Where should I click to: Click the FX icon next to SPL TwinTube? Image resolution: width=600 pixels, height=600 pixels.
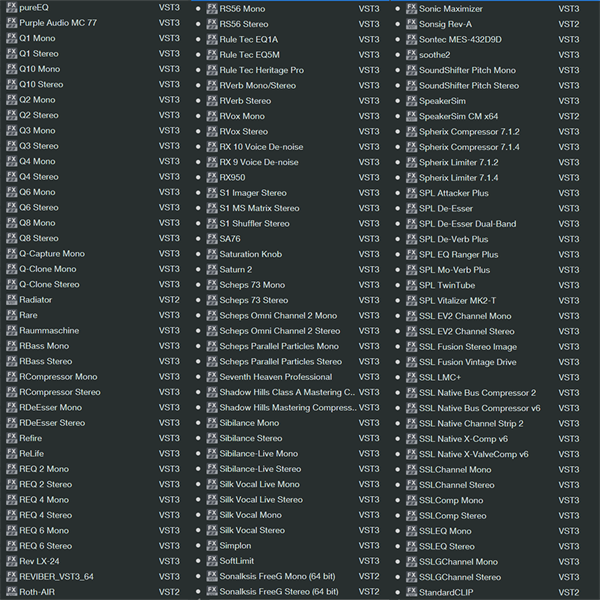[x=411, y=285]
